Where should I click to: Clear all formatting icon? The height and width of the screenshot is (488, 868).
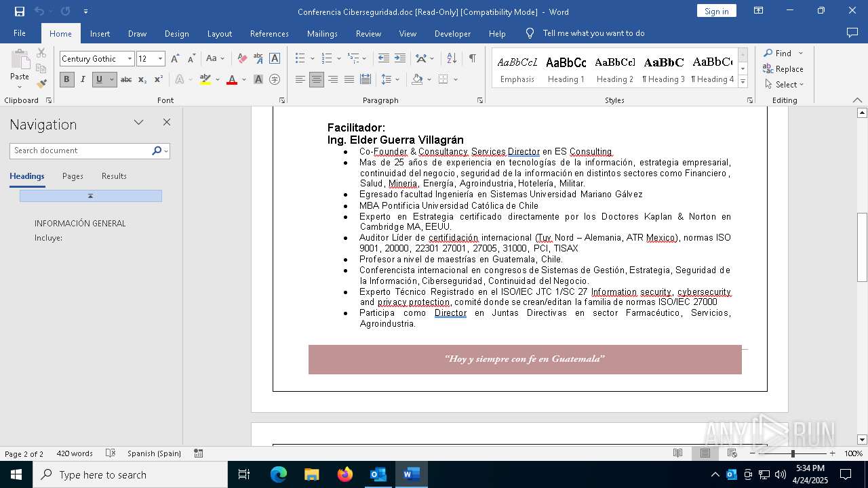[x=242, y=59]
